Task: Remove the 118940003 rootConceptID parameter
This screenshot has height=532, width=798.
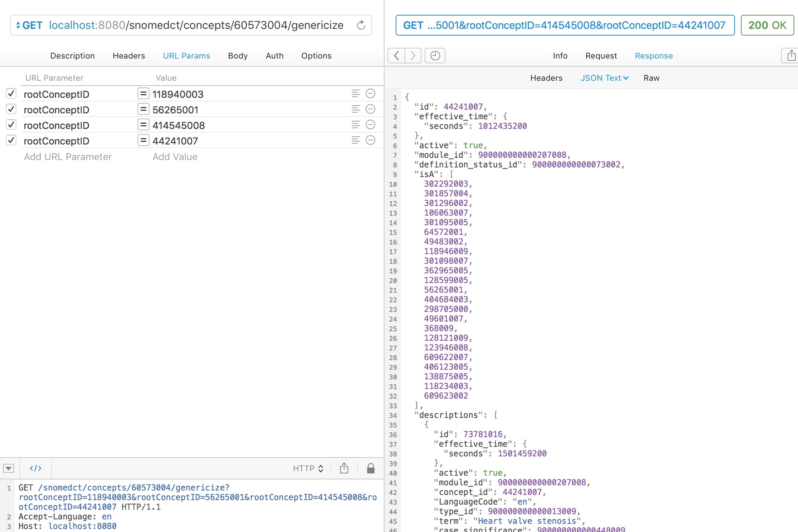Action: pos(370,94)
